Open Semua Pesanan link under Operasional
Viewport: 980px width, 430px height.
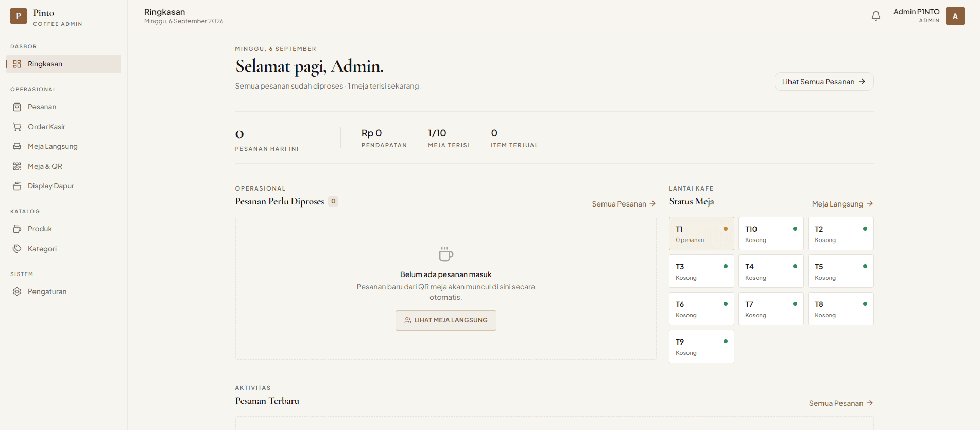click(624, 204)
